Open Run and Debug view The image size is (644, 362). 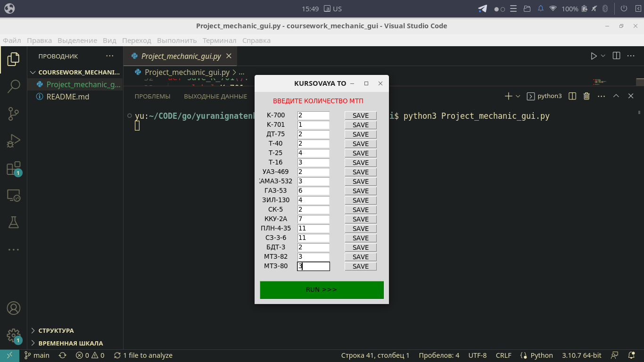pyautogui.click(x=14, y=141)
